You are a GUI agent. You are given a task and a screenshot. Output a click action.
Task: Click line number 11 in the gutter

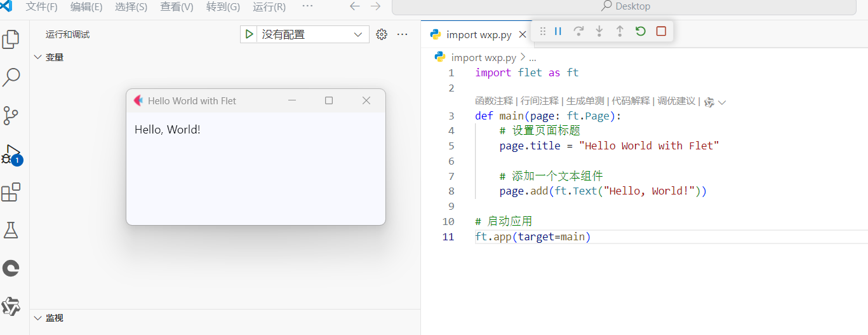(448, 237)
